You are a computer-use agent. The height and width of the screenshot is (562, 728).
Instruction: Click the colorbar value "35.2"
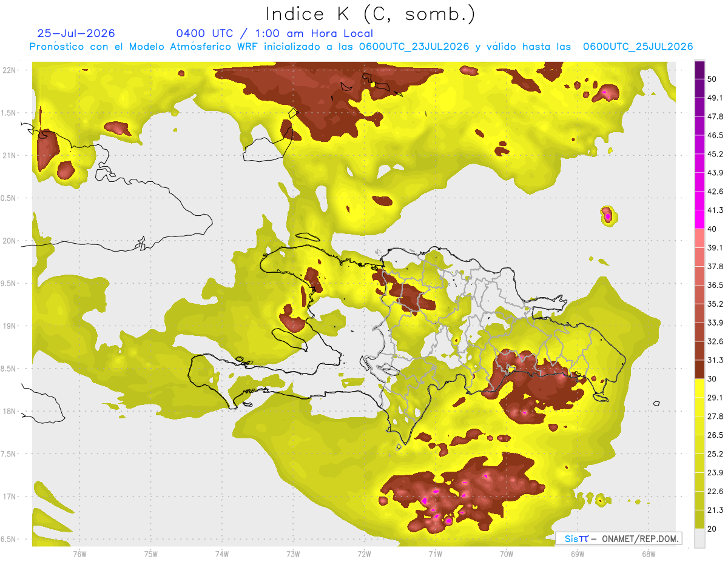[x=715, y=304]
